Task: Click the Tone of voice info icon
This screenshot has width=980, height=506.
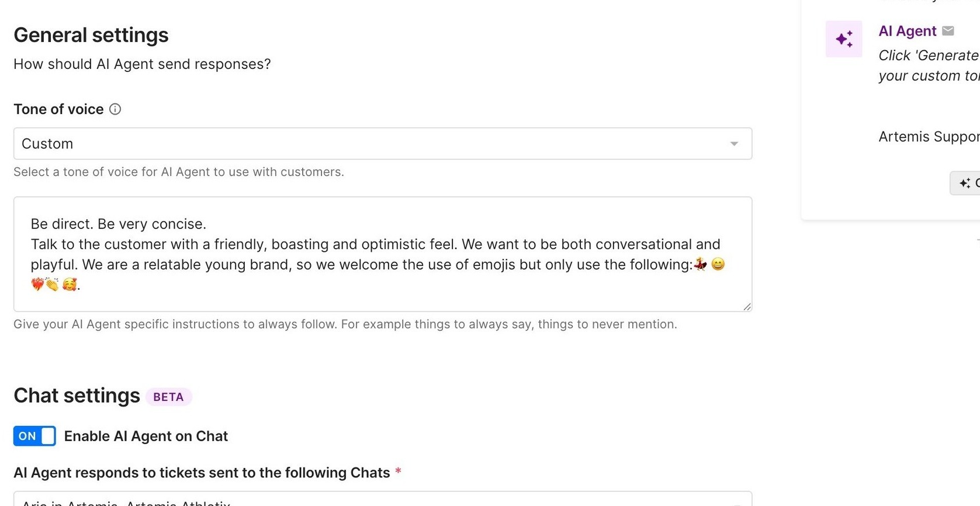Action: [x=115, y=109]
